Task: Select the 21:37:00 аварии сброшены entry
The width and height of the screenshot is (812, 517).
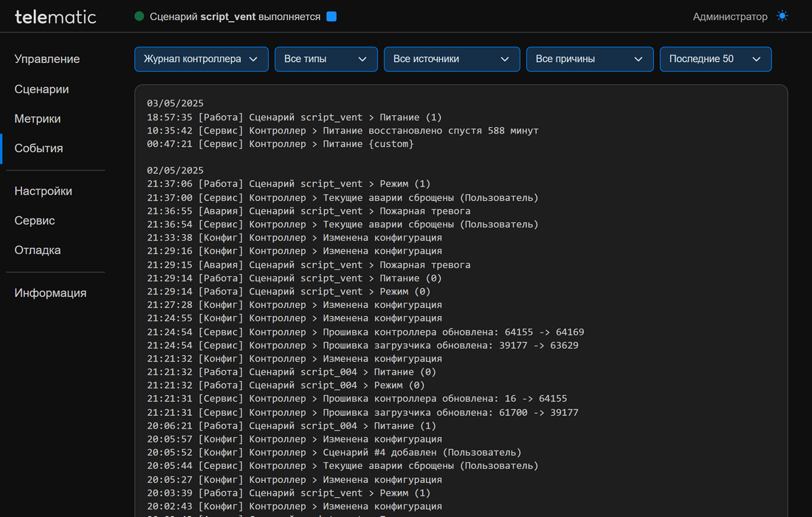Action: click(x=343, y=197)
